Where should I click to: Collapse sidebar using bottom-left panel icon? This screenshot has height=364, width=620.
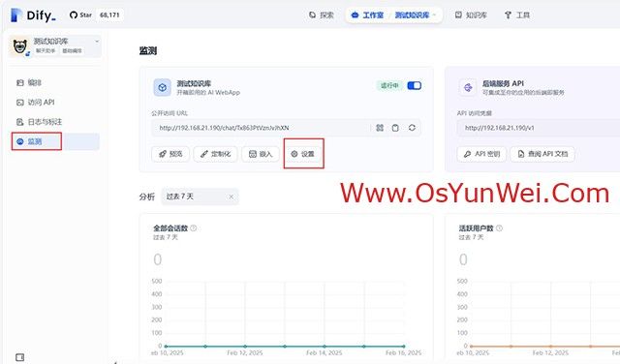coord(19,357)
